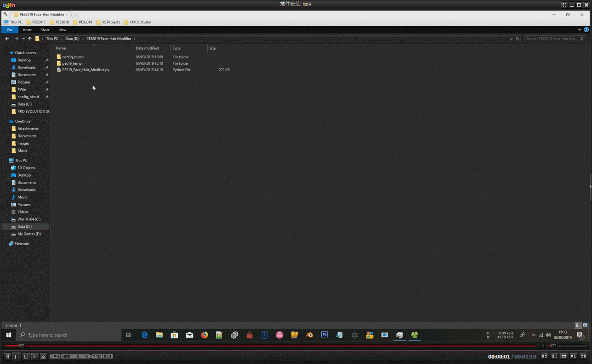
Task: Expand chevron after Data (D:) in address bar
Action: [83, 39]
